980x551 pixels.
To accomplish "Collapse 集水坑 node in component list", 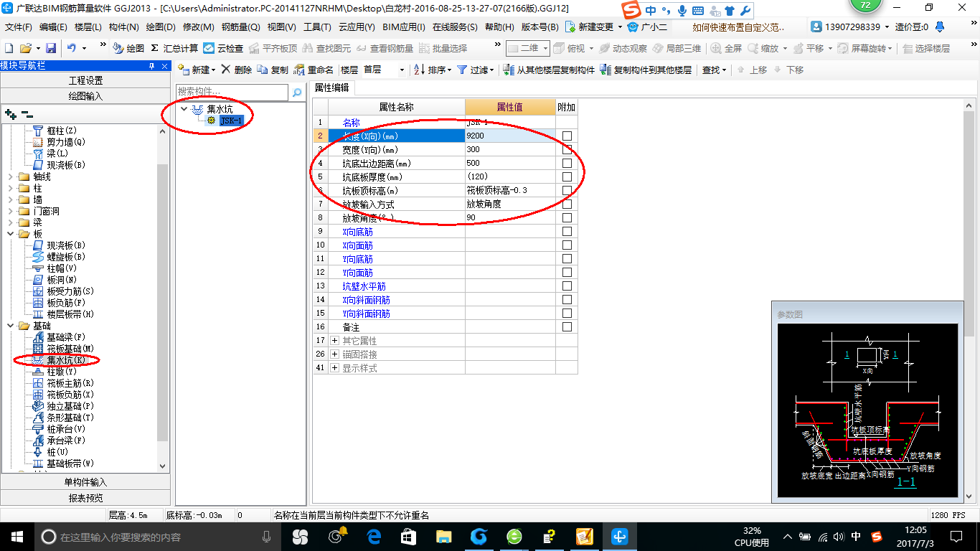I will pyautogui.click(x=184, y=109).
